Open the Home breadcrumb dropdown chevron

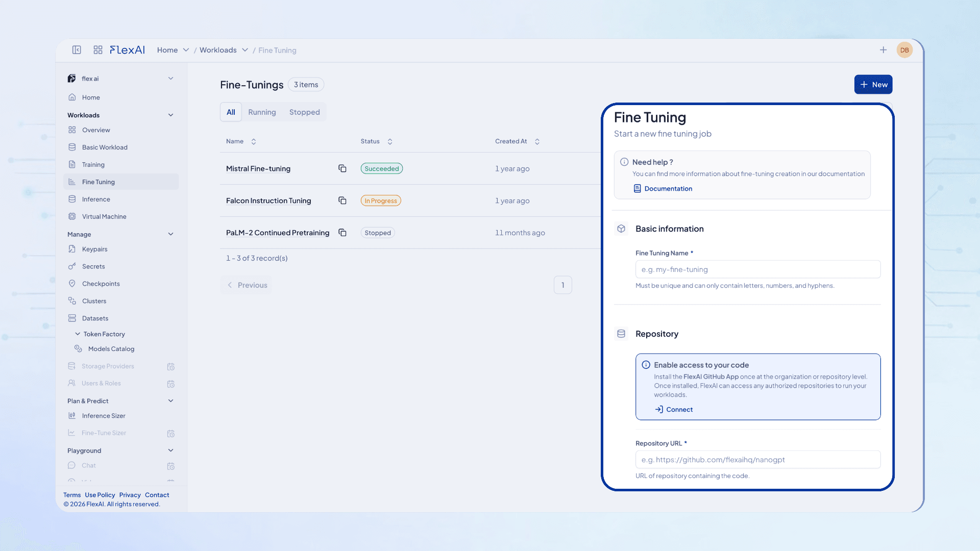click(x=186, y=50)
